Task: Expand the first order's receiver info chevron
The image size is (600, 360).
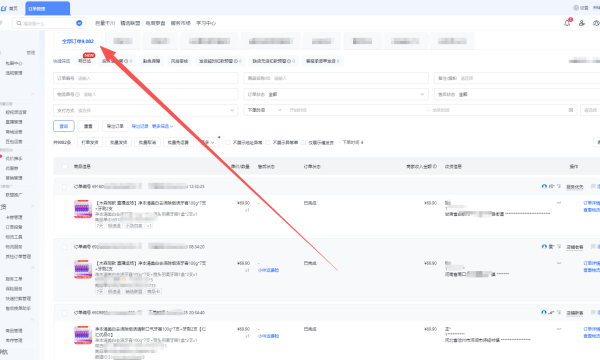Action: tap(559, 203)
